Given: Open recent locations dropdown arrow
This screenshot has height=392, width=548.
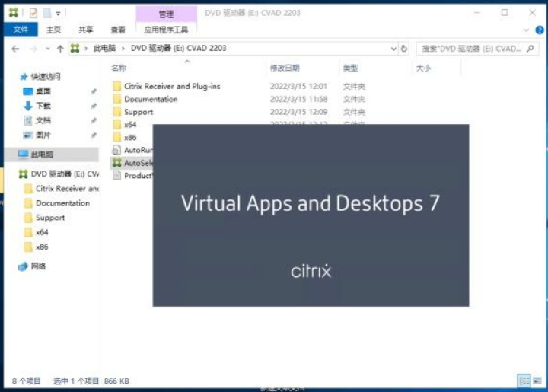Looking at the screenshot, I should [x=48, y=49].
